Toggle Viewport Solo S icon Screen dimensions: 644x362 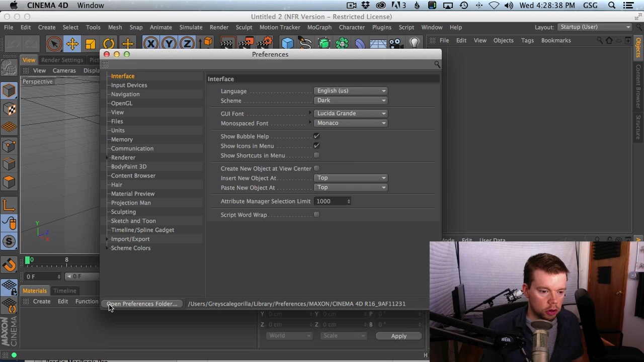tap(9, 242)
